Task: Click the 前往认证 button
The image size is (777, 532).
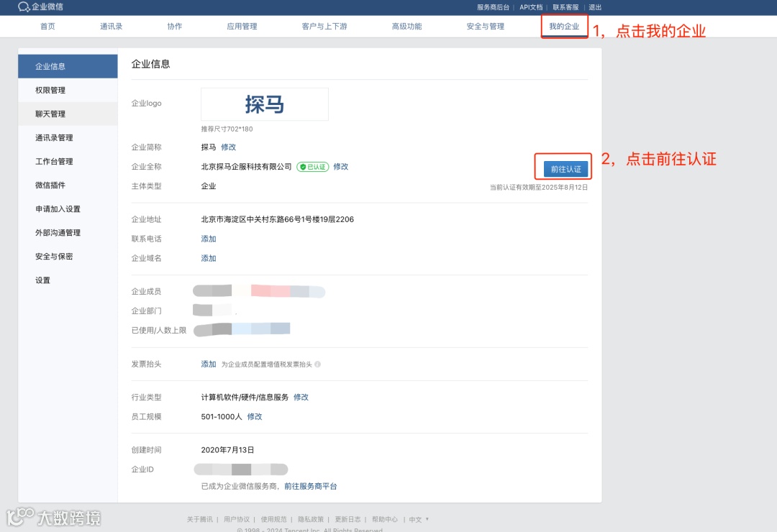Action: (x=566, y=169)
